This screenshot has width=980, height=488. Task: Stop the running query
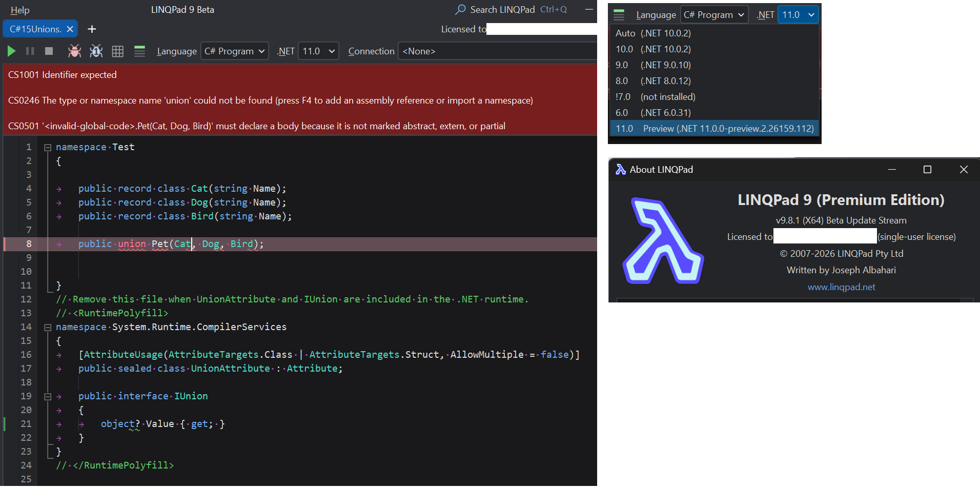point(48,51)
